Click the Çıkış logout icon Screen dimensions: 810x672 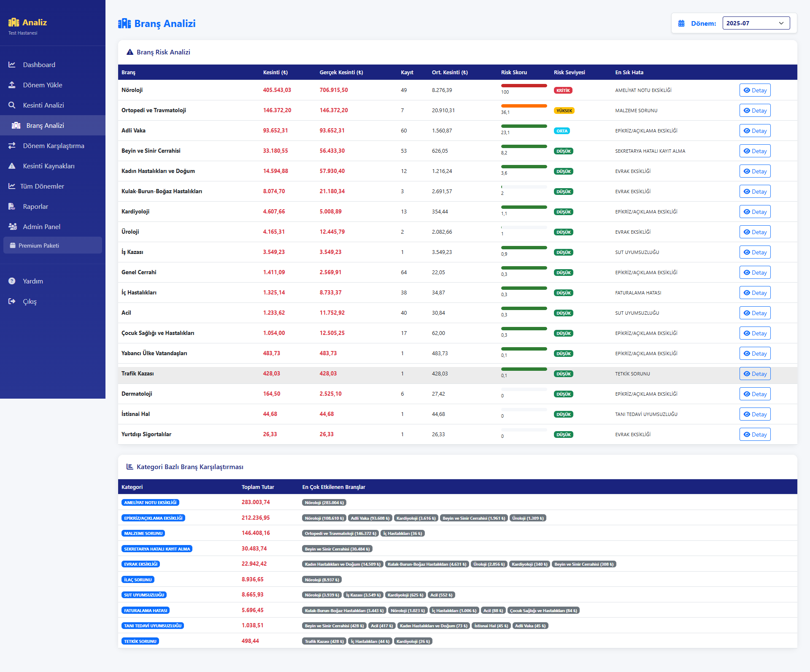[12, 301]
